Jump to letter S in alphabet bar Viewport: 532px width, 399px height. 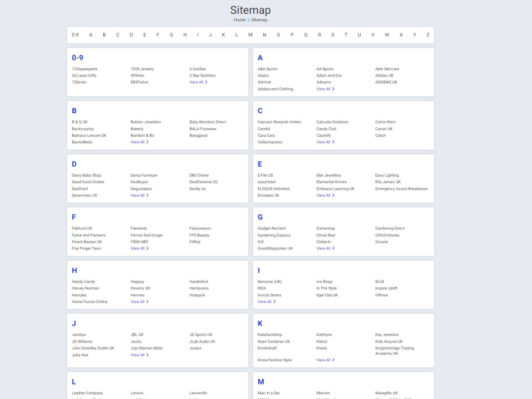[x=332, y=35]
